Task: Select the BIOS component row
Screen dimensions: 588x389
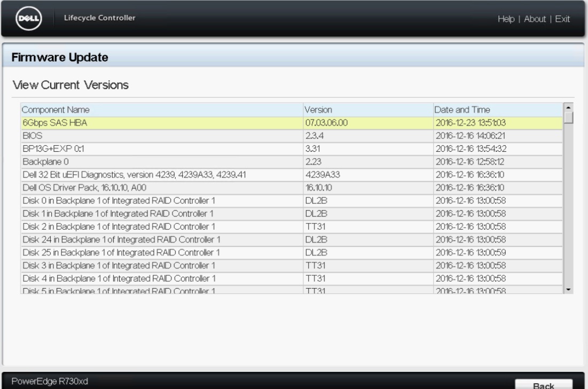Action: click(x=160, y=136)
